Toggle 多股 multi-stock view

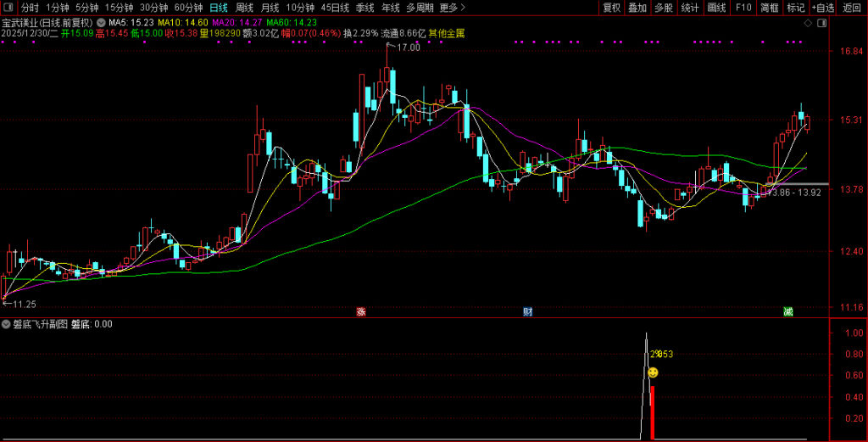tap(664, 8)
